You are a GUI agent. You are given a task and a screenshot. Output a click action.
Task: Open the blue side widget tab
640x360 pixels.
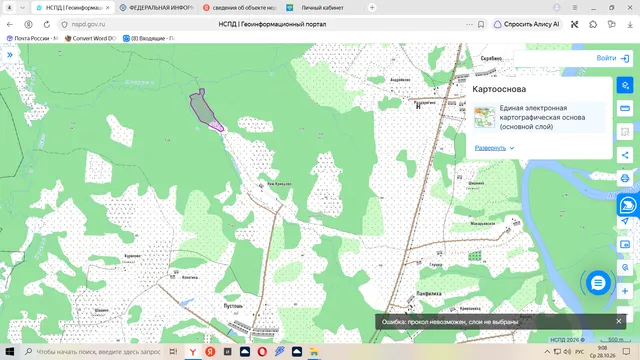(x=628, y=205)
